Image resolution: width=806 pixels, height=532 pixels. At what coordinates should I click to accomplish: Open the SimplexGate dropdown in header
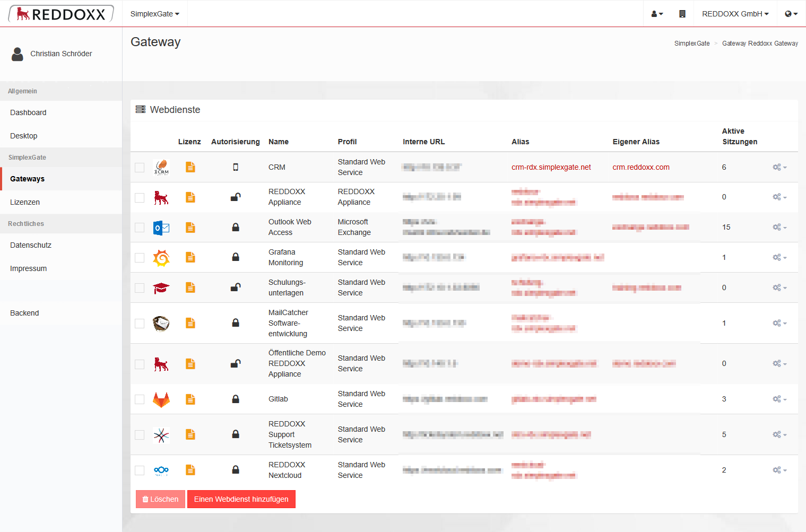point(155,14)
